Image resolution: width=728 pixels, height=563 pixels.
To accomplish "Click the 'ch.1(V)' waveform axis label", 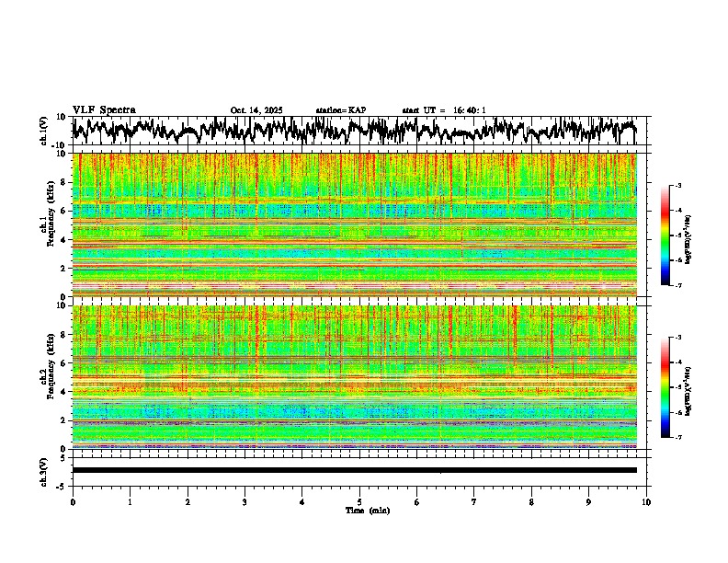I will click(44, 131).
